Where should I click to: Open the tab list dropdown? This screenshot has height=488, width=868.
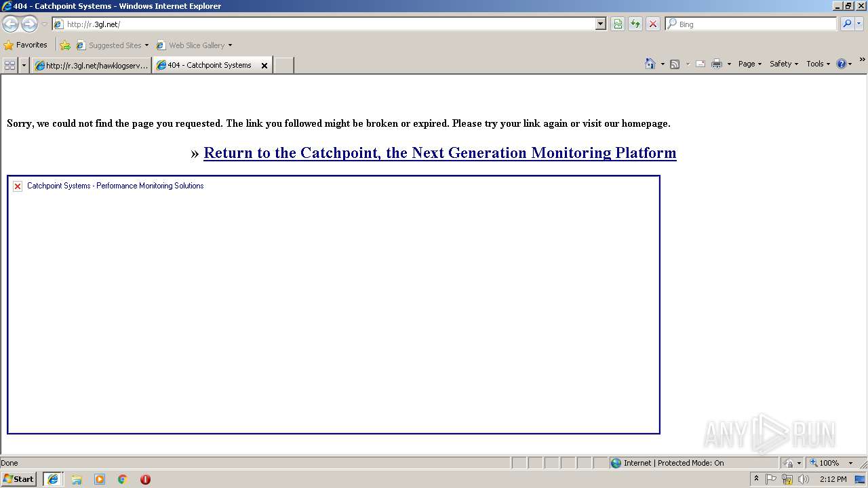[24, 65]
